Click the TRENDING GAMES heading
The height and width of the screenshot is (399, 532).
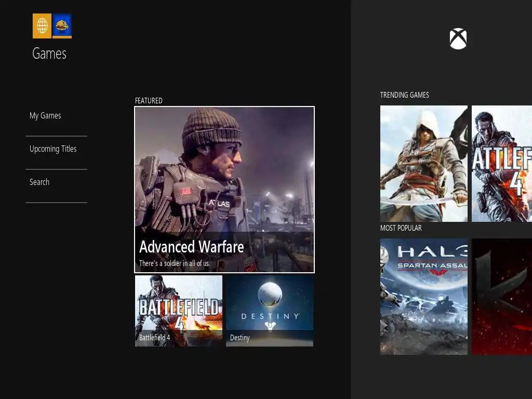404,95
